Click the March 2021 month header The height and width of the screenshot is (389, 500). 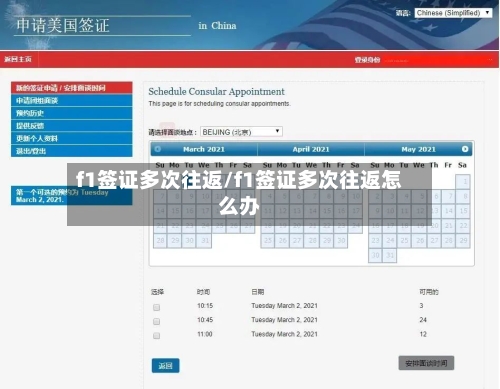pos(204,149)
